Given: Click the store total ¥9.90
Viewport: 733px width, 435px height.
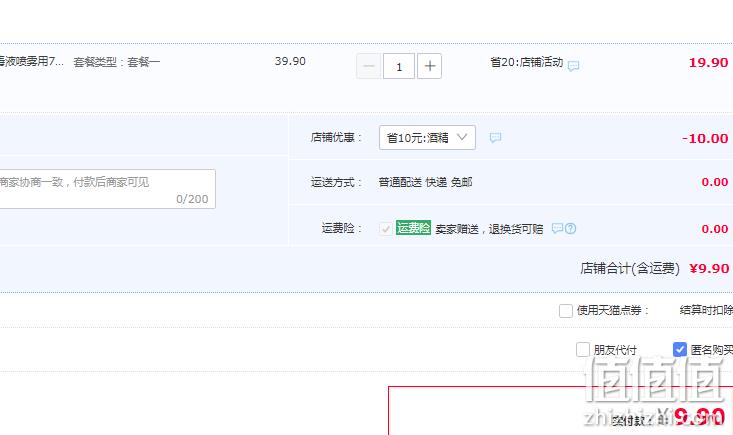Looking at the screenshot, I should coord(709,269).
